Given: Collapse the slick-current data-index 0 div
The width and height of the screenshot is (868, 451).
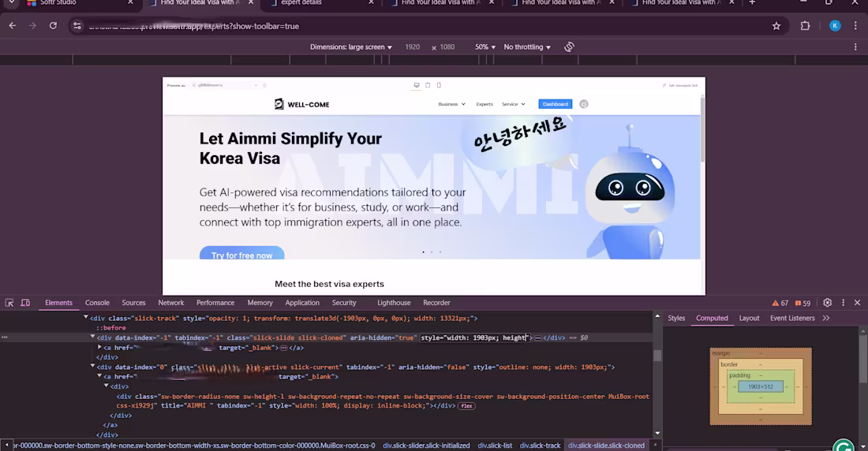Looking at the screenshot, I should click(x=92, y=367).
